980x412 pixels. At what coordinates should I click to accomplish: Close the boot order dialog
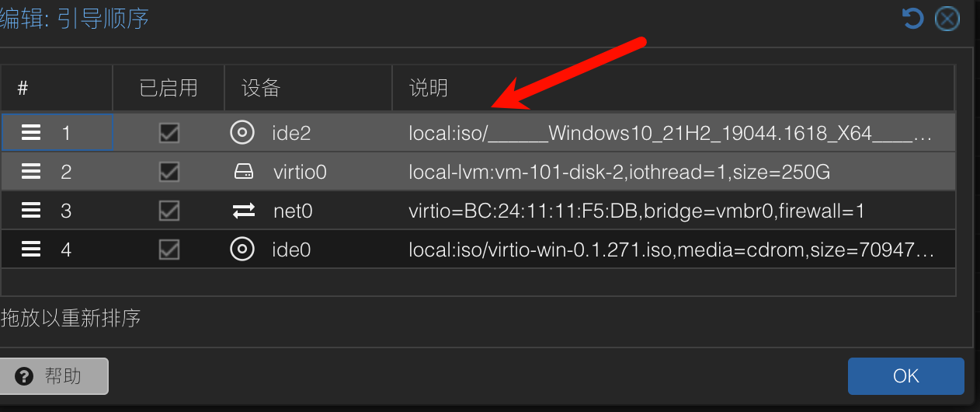pos(947,19)
